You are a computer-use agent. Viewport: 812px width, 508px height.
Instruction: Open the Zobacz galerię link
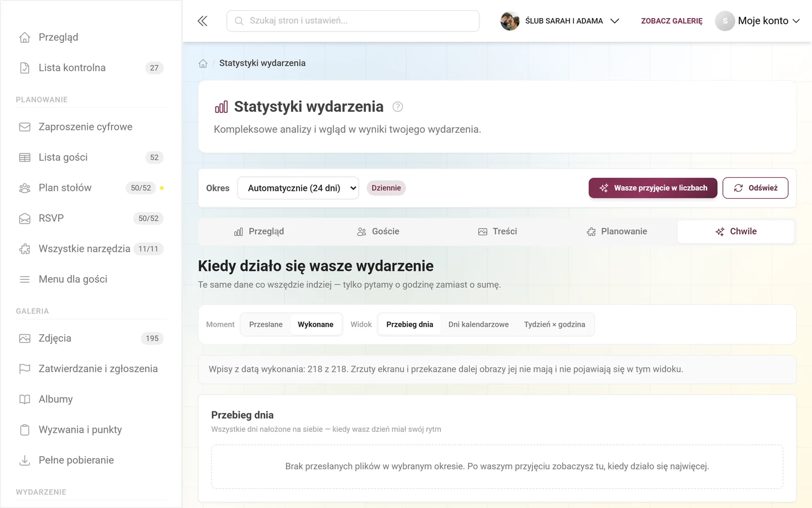click(672, 21)
